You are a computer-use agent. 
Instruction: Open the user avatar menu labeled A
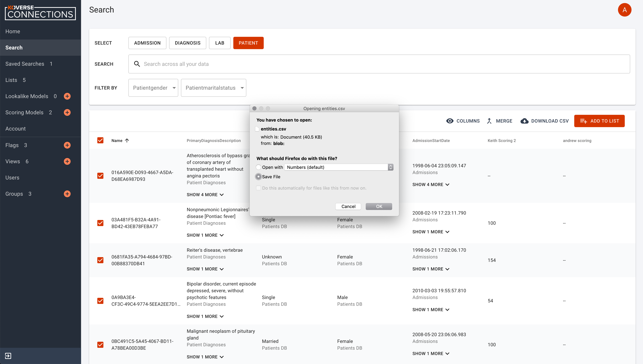(624, 10)
